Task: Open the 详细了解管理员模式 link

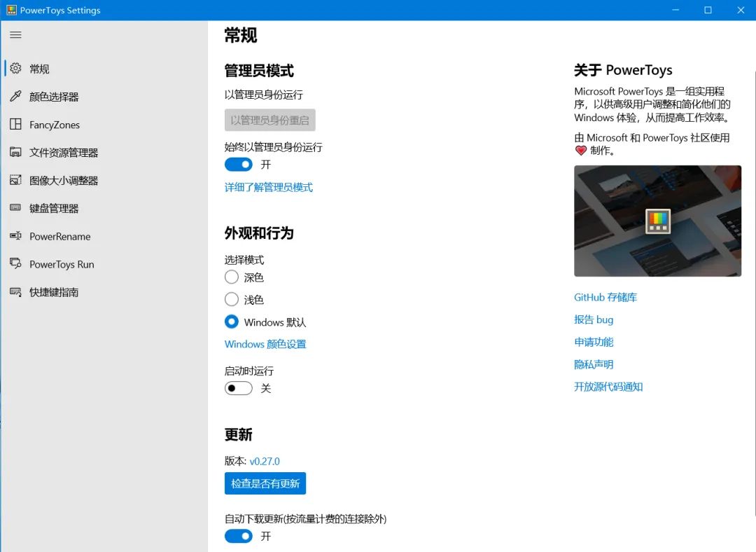Action: pos(269,187)
